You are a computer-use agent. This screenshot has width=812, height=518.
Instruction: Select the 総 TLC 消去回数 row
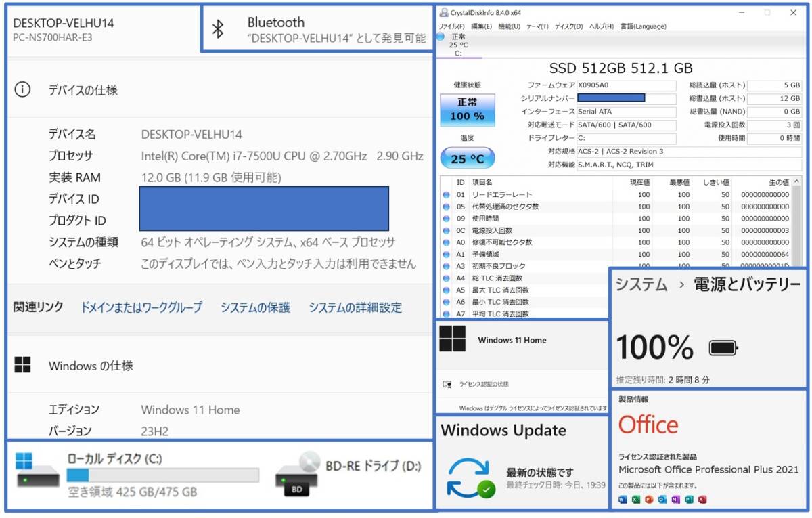[x=524, y=278]
